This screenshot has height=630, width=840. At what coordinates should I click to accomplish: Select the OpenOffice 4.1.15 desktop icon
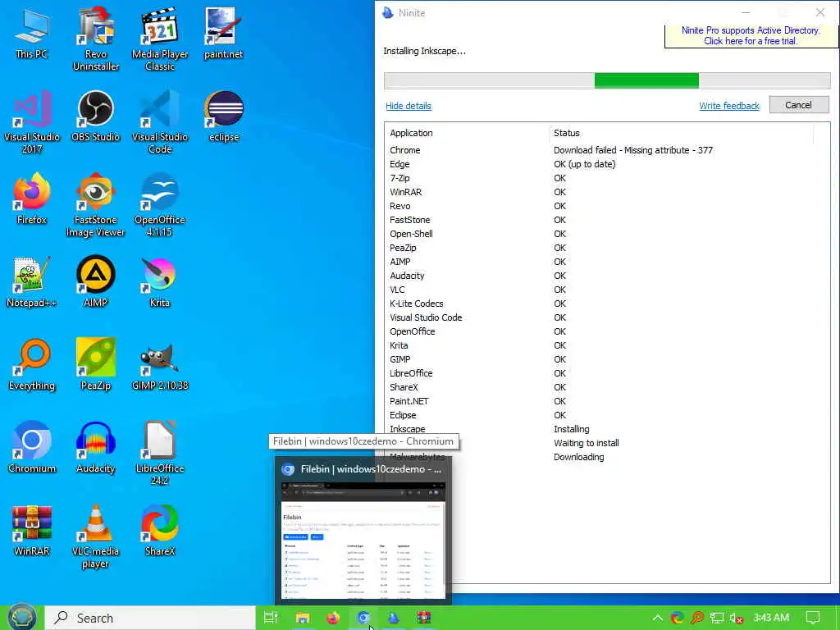pos(160,204)
